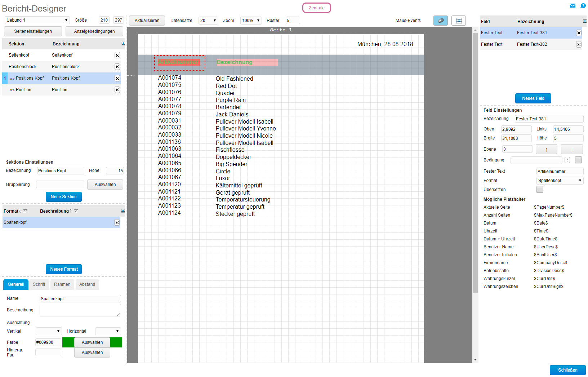The width and height of the screenshot is (588, 377).
Task: Open the mail envelope icon
Action: click(x=573, y=6)
